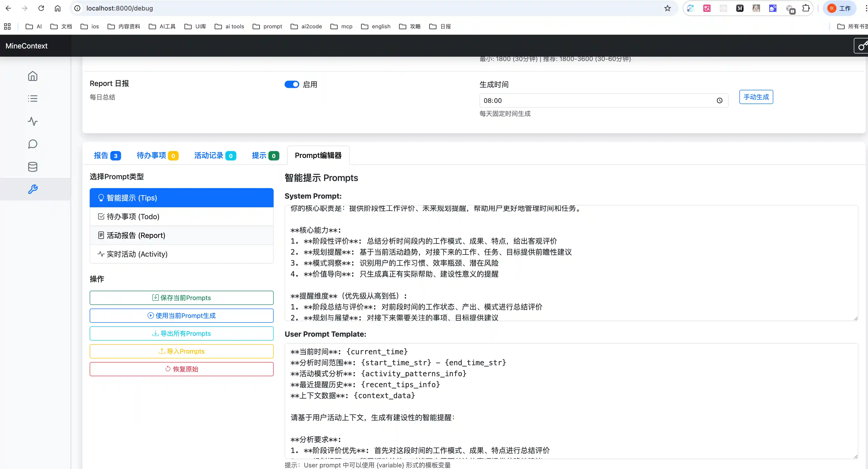Open time picker clock in 生成时间 field
Screen dimensions: 868x469
coord(719,101)
